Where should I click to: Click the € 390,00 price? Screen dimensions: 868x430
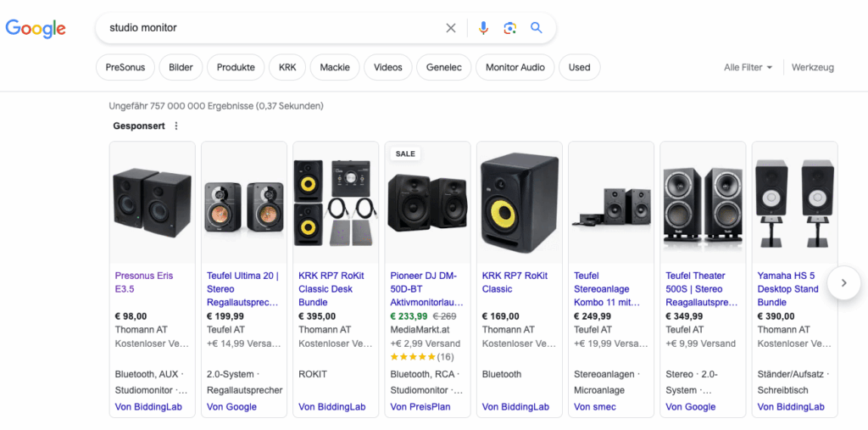click(776, 316)
